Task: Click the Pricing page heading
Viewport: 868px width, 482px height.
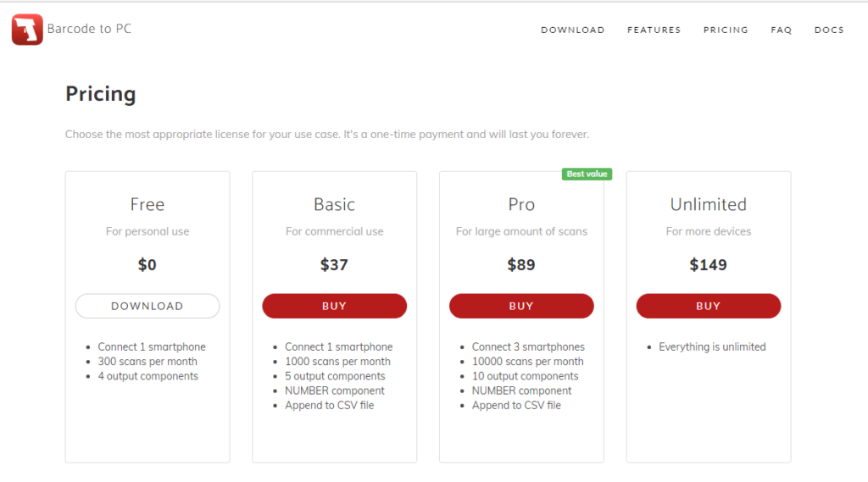Action: 101,94
